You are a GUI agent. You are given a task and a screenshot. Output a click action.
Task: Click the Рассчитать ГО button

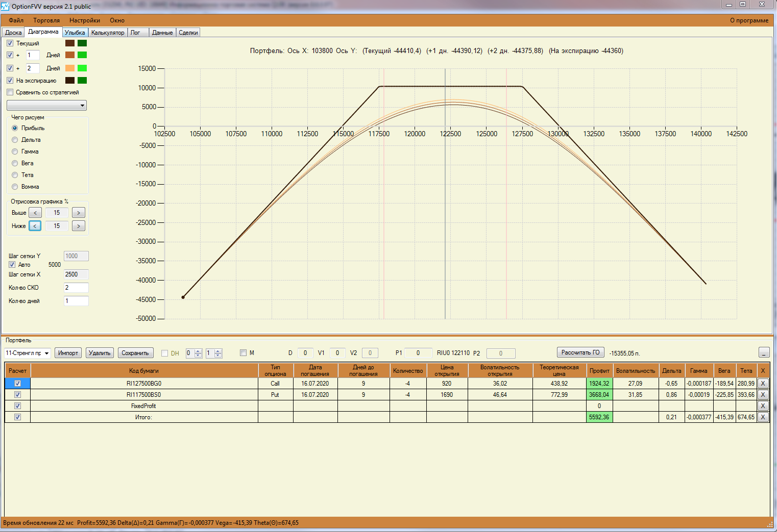(x=580, y=352)
